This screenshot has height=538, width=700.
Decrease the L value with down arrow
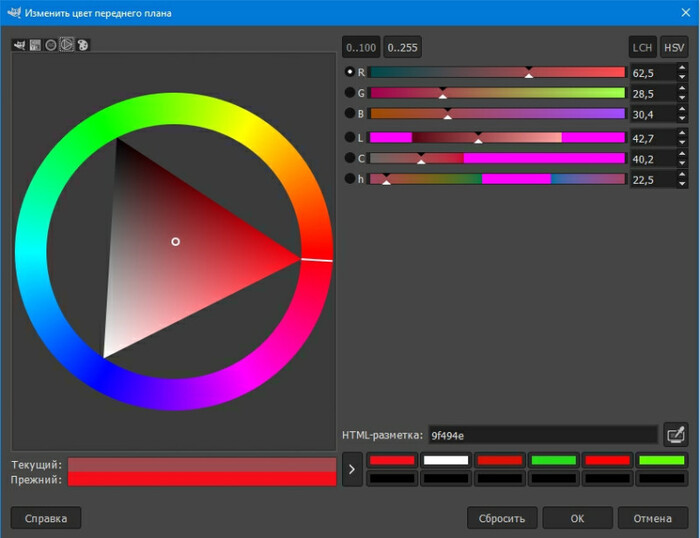[682, 142]
